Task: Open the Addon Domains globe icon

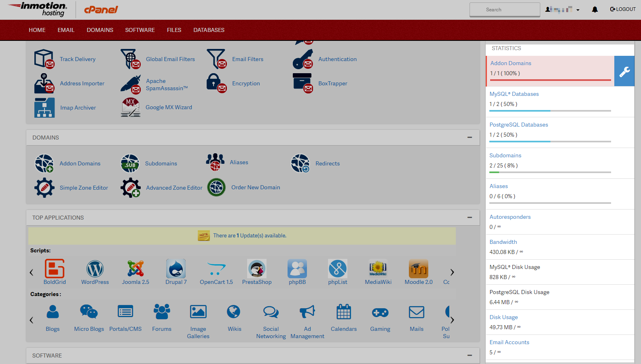Action: click(x=44, y=163)
